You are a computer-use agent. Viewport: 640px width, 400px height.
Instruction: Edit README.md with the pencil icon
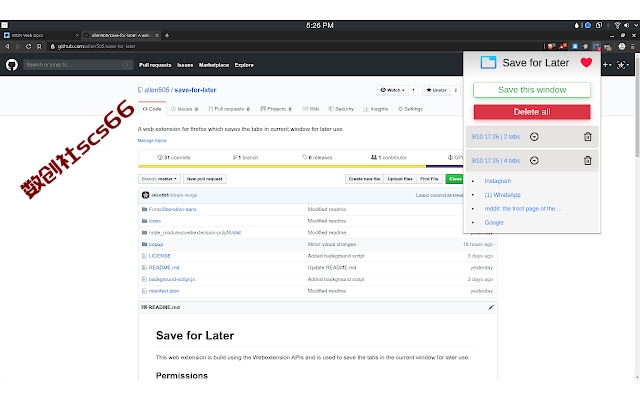491,307
